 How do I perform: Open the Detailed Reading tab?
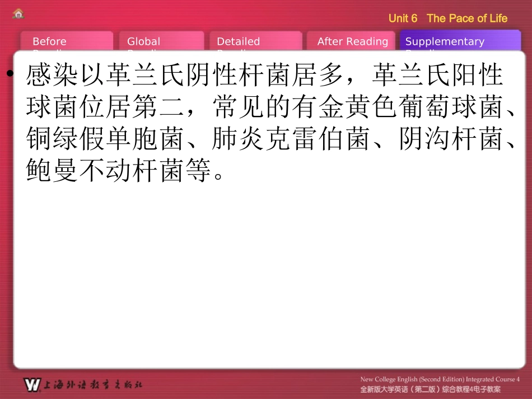(x=256, y=41)
